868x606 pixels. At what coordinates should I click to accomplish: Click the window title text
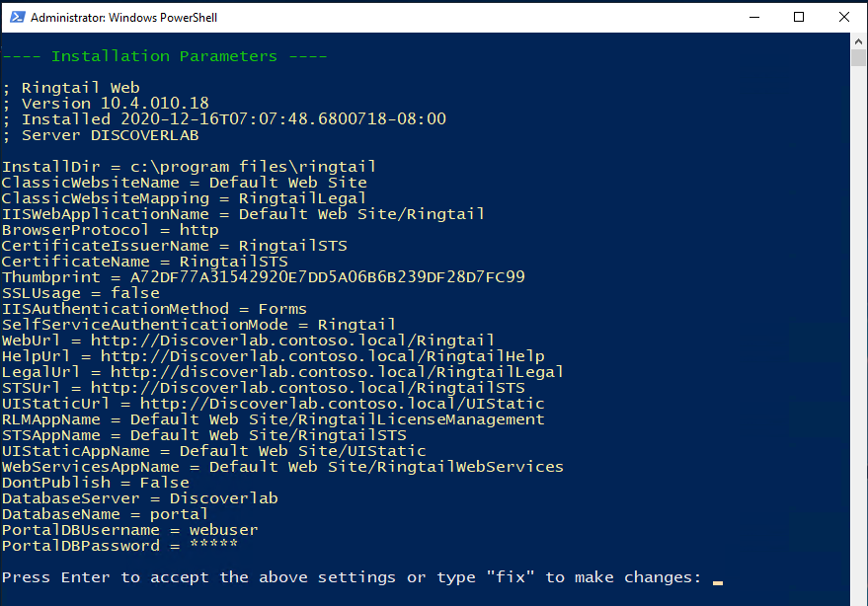124,18
